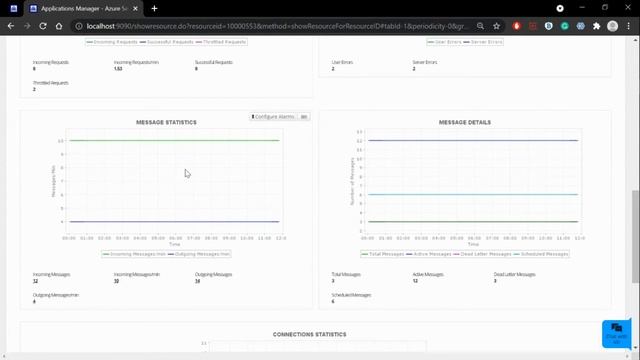Close the Applications Manager tab
The image size is (640, 360).
(x=136, y=9)
